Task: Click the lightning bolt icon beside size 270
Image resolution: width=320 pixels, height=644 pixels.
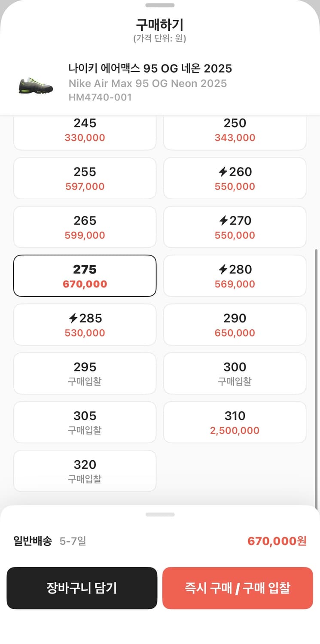Action: click(222, 221)
